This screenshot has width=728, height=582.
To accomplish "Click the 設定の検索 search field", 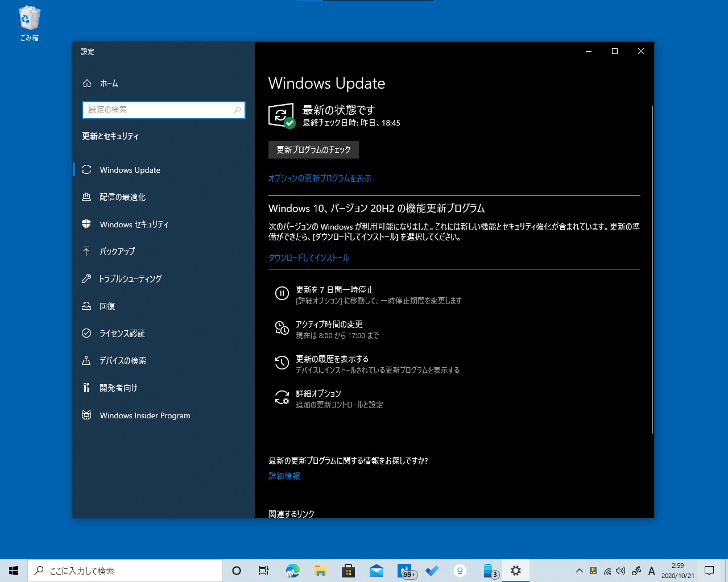I will (x=163, y=110).
